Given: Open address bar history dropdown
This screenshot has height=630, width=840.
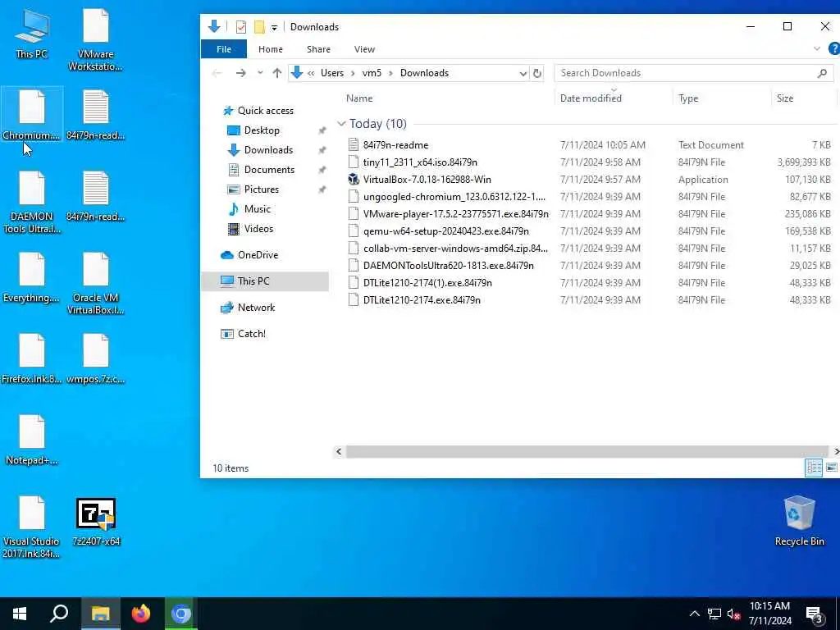Looking at the screenshot, I should coord(523,73).
